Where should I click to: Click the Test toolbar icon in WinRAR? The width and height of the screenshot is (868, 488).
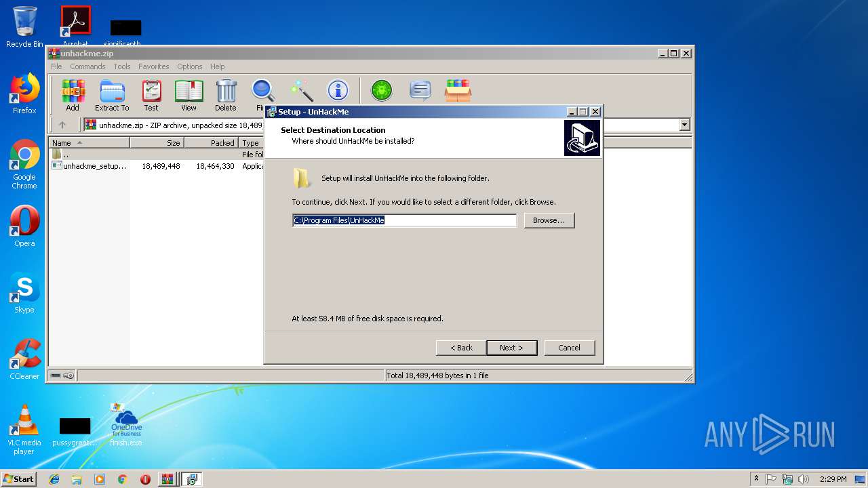click(151, 95)
